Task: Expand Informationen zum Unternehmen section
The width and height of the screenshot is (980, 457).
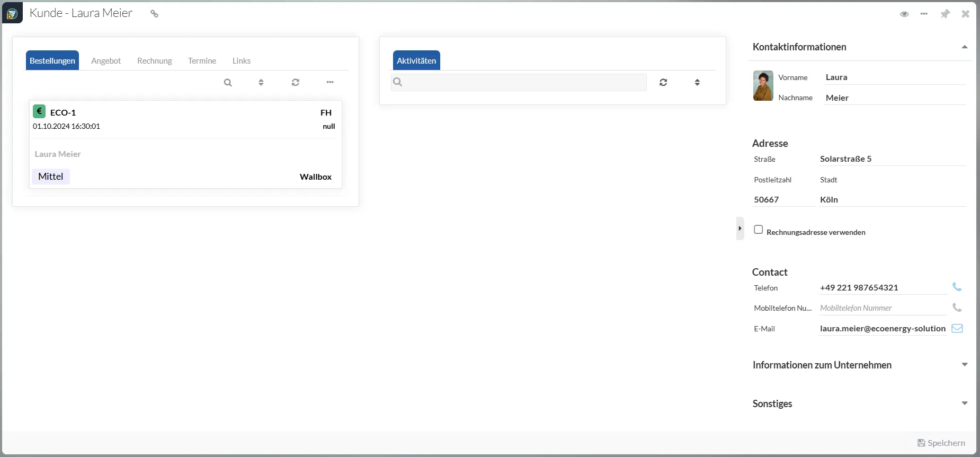Action: point(964,365)
